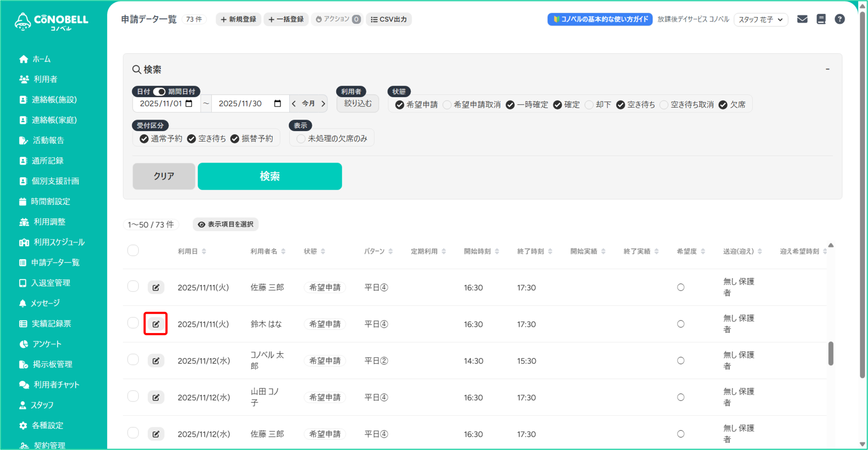This screenshot has height=450, width=868.
Task: Click the question mark help icon
Action: [x=840, y=19]
